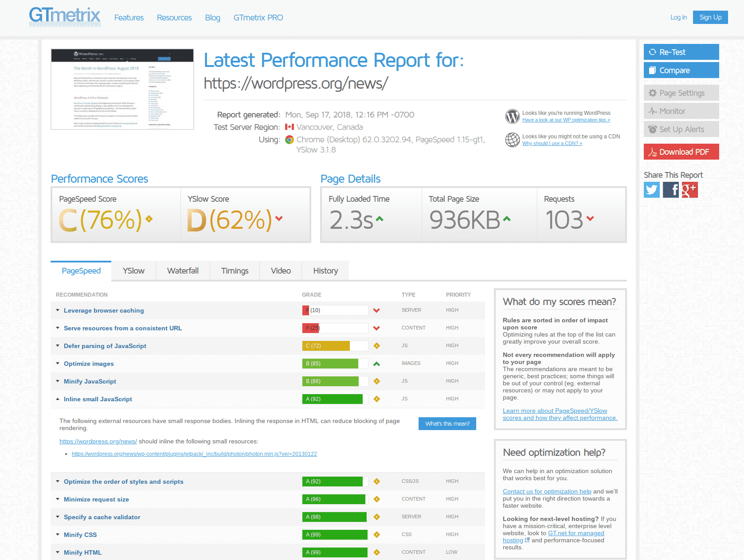
Task: Click the Canada flag icon
Action: tap(290, 127)
